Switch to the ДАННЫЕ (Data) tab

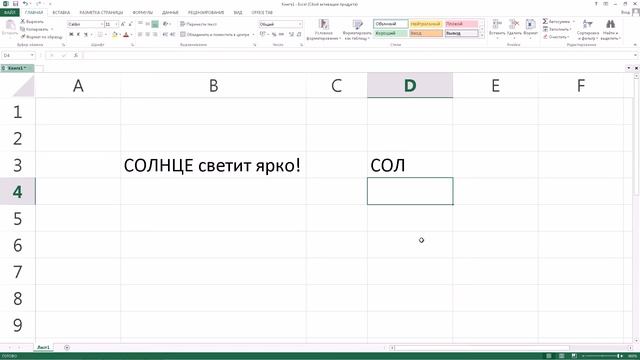pyautogui.click(x=170, y=13)
